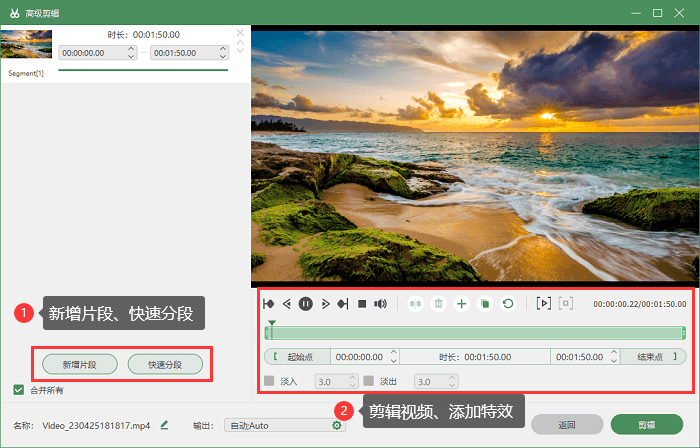Maximize the 高级剪辑 window
700x448 pixels.
pos(657,13)
